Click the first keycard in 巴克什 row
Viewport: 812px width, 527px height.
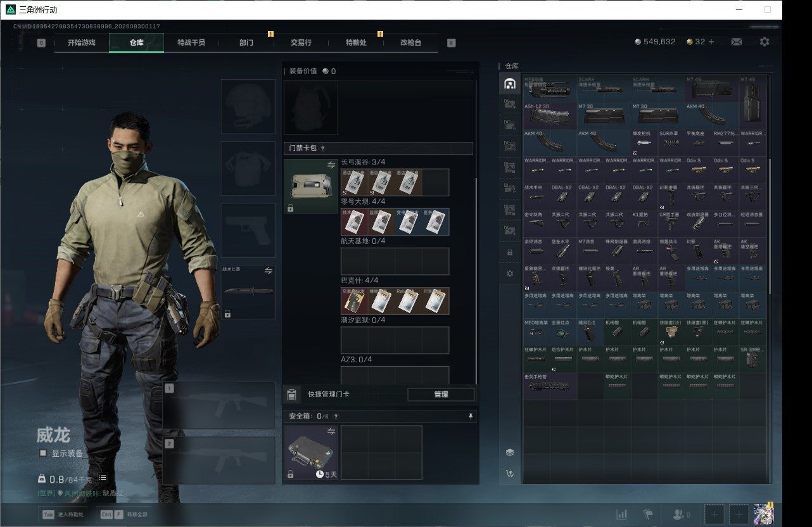click(x=354, y=301)
